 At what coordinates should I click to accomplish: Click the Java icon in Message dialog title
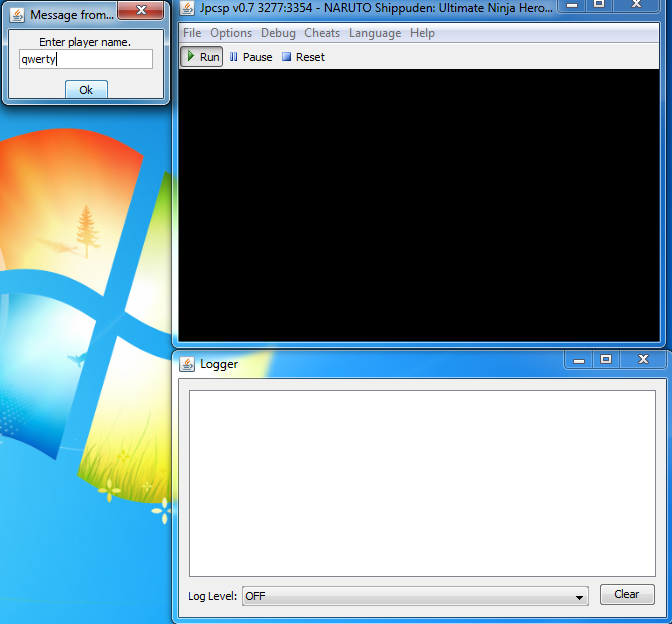17,15
